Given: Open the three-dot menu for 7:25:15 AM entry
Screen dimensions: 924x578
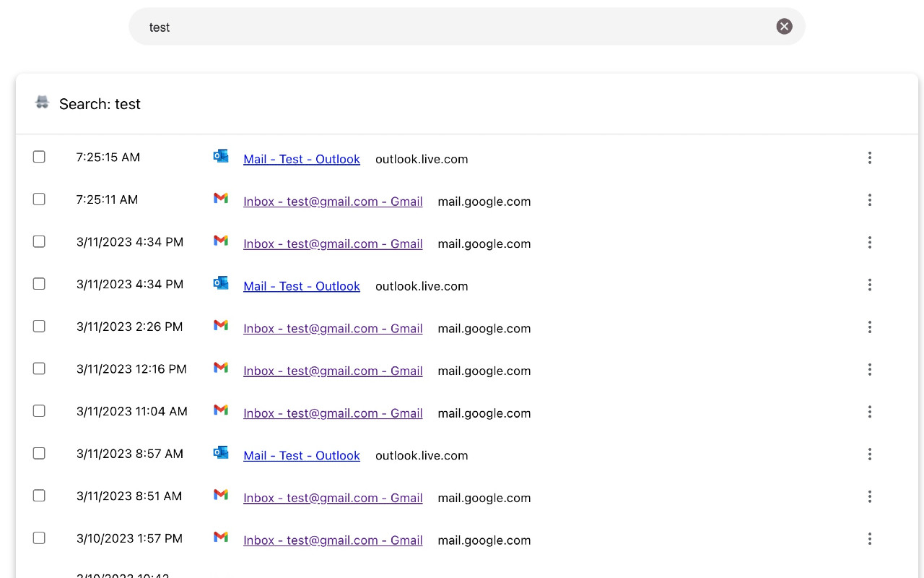Looking at the screenshot, I should (870, 158).
